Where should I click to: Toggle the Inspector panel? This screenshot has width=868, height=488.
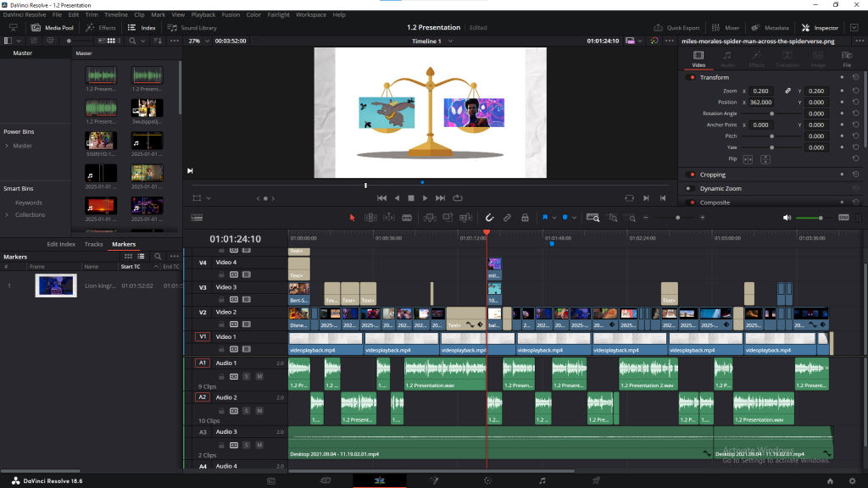click(820, 28)
